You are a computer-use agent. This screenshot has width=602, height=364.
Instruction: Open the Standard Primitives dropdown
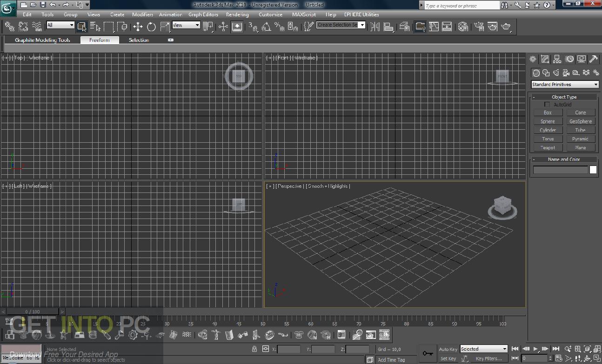pyautogui.click(x=565, y=84)
